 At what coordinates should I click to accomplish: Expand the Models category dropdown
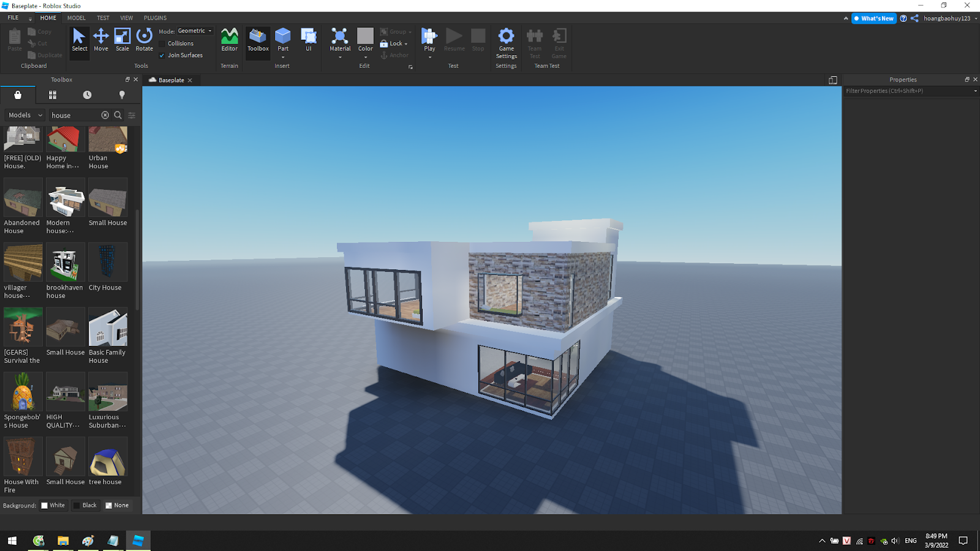tap(25, 115)
